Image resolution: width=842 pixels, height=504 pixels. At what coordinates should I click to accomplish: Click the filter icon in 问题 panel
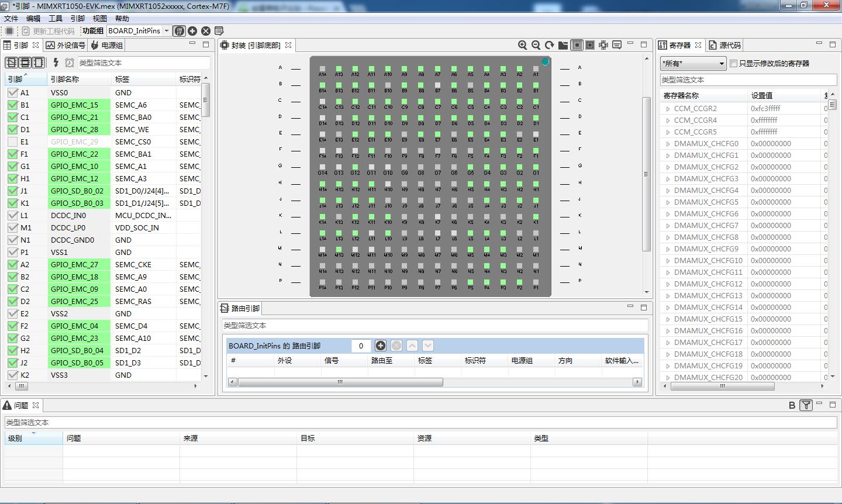pos(806,405)
